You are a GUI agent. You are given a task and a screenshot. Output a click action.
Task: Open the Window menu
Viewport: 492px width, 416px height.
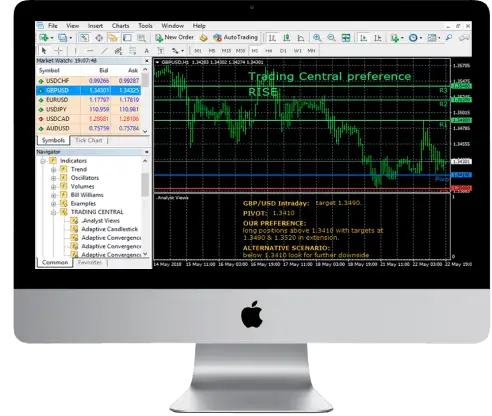coord(173,26)
